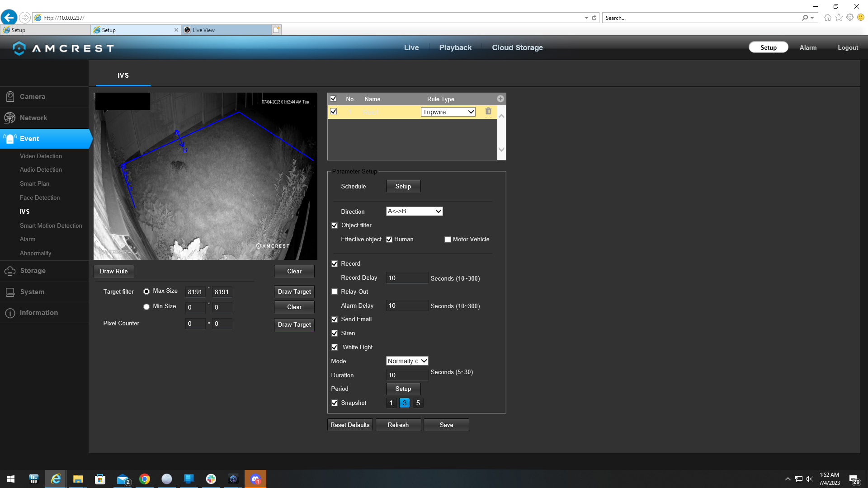The height and width of the screenshot is (488, 868).
Task: Click the Period Setup button
Action: coord(403,389)
